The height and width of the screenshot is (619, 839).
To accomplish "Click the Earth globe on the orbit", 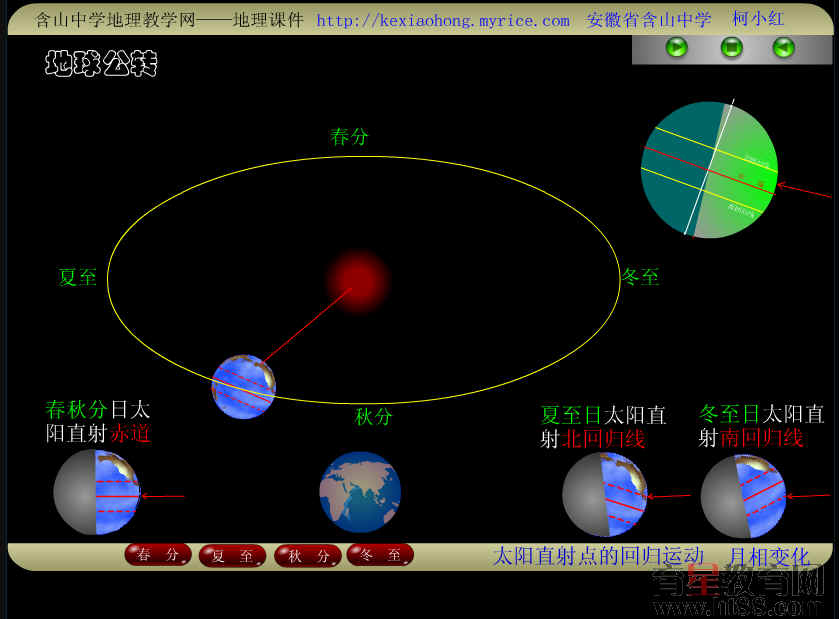I will click(243, 386).
